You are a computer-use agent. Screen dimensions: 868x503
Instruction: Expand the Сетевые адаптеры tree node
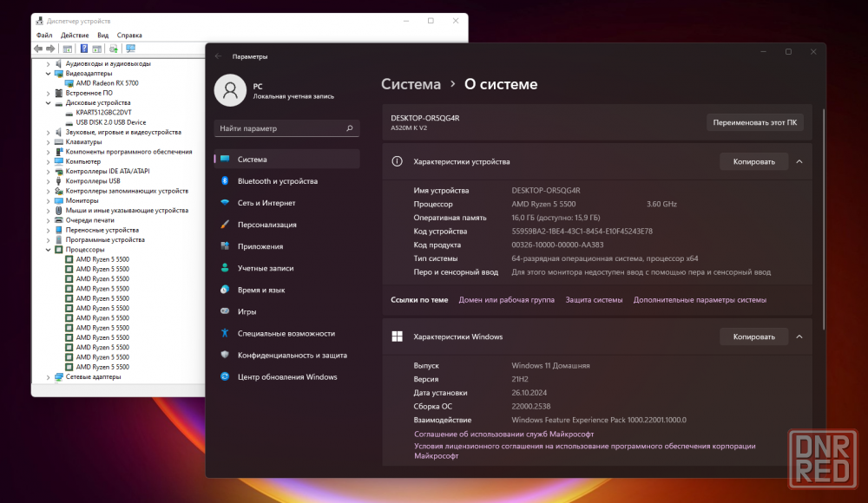point(48,377)
